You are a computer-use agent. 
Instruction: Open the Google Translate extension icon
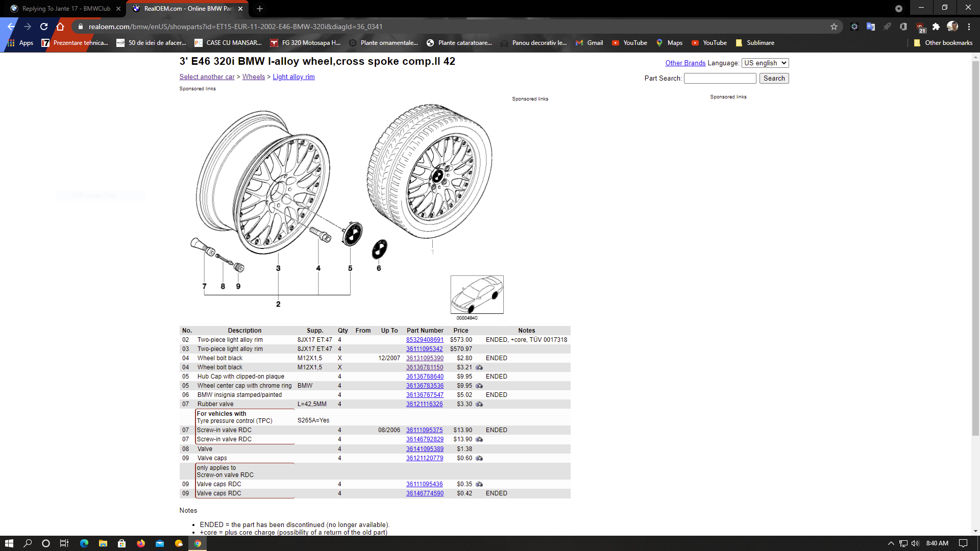pyautogui.click(x=871, y=27)
